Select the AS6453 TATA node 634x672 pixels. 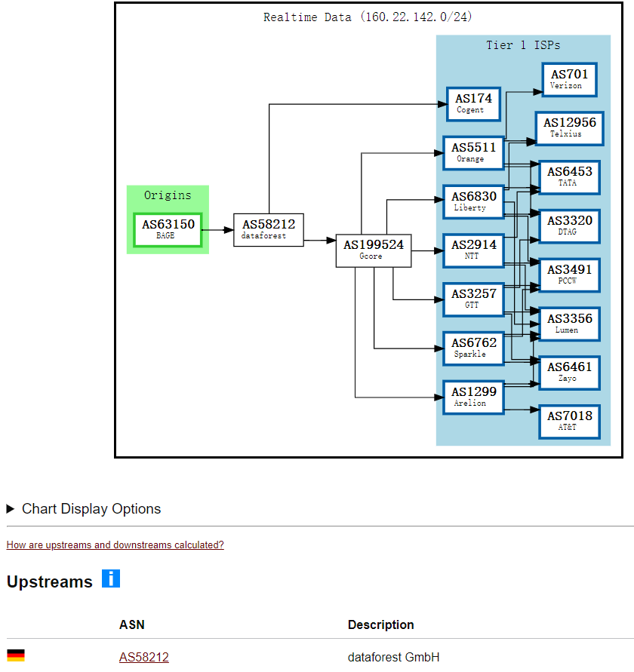pos(569,177)
